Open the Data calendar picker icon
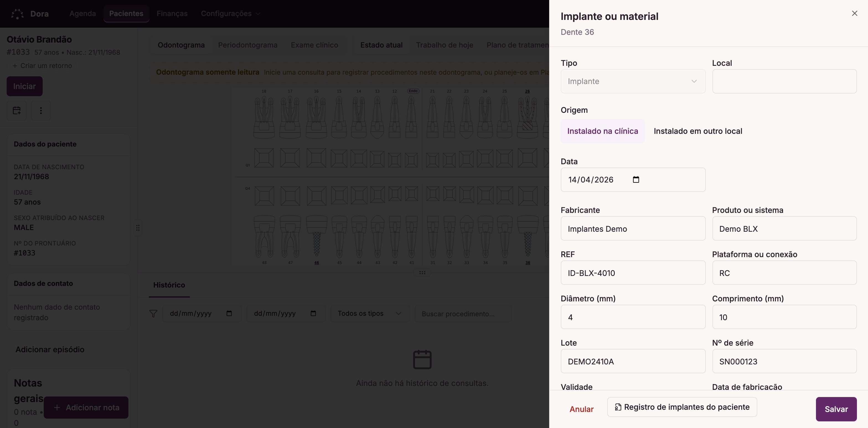The image size is (868, 428). tap(636, 180)
